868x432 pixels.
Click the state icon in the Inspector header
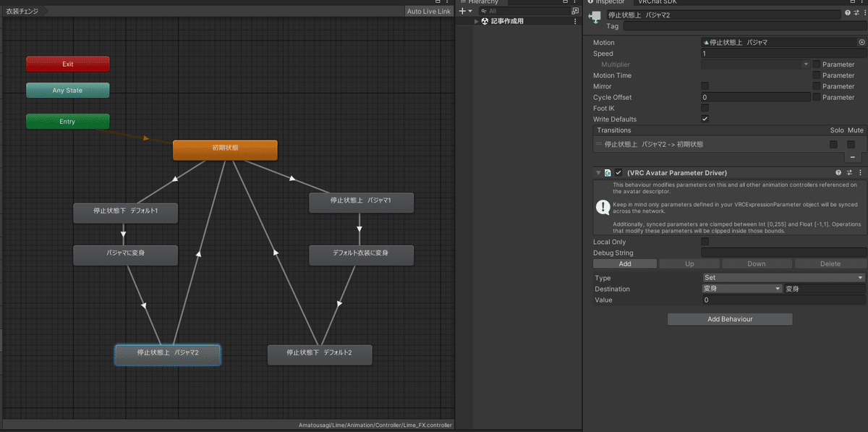(596, 17)
